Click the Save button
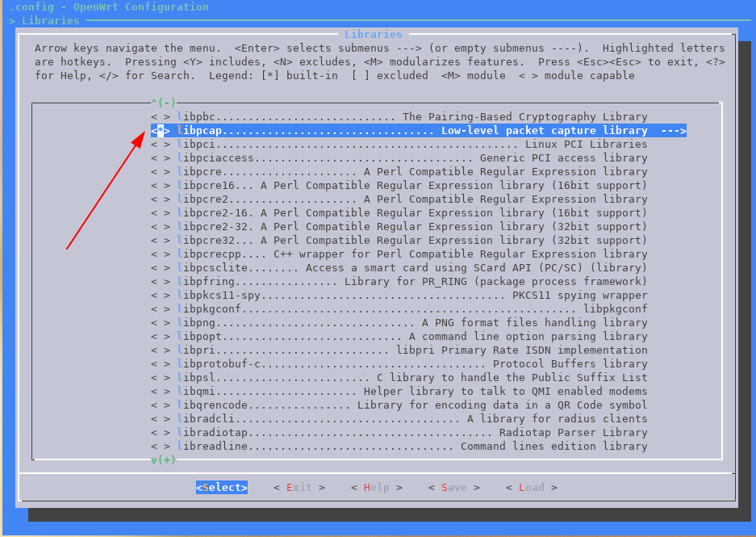Viewport: 756px width, 537px height. pyautogui.click(x=453, y=488)
